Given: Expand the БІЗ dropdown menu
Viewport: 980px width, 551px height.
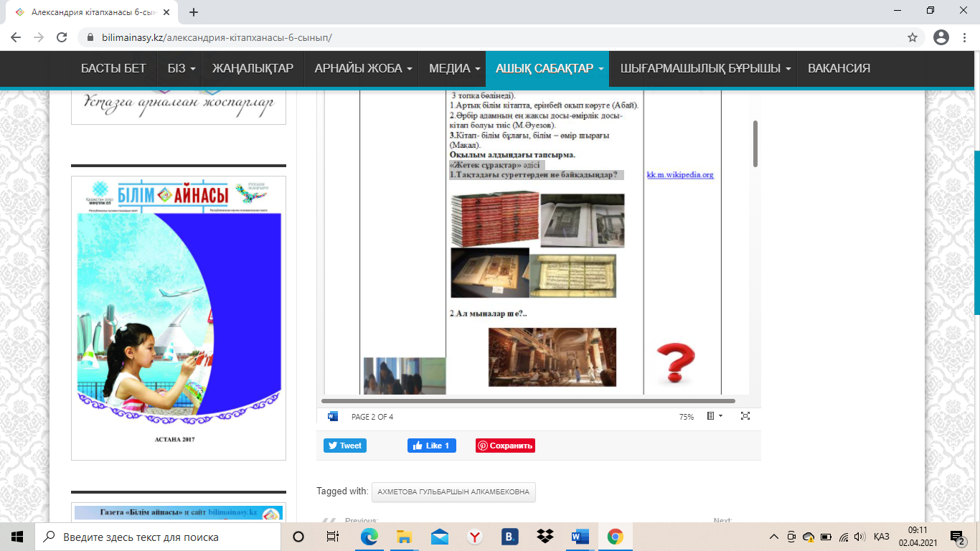Looking at the screenshot, I should tap(182, 69).
